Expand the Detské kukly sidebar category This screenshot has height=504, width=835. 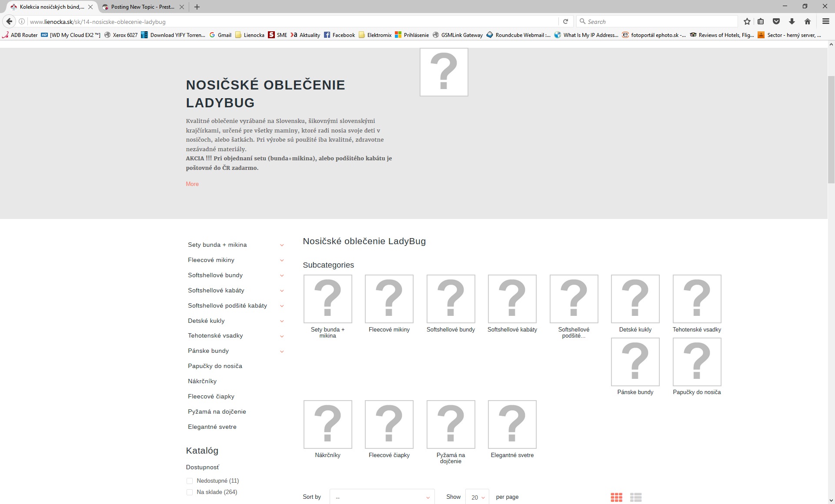[282, 321]
